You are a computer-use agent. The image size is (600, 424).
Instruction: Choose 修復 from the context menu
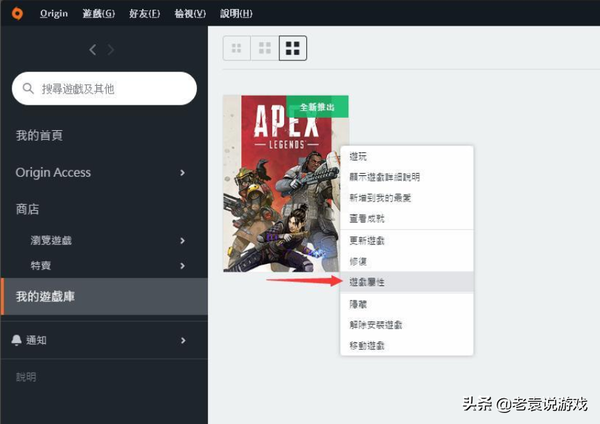357,262
